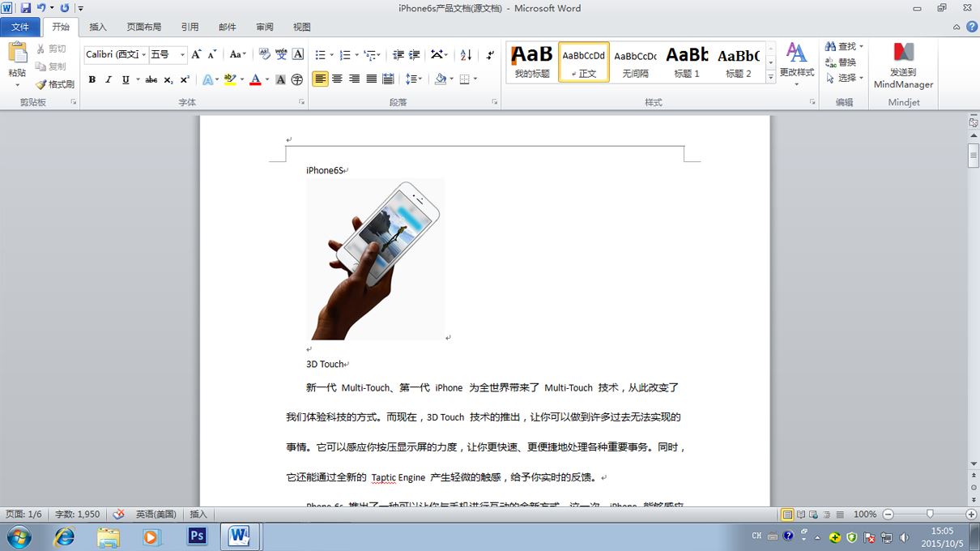The image size is (980, 551).
Task: Click the Replace (替换) button
Action: pyautogui.click(x=841, y=62)
